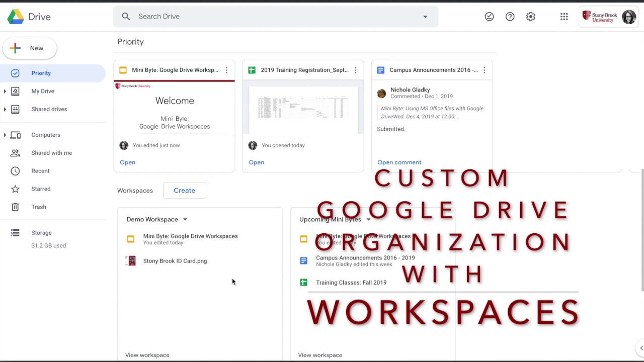
Task: Open the Settings gear icon
Action: tap(531, 17)
